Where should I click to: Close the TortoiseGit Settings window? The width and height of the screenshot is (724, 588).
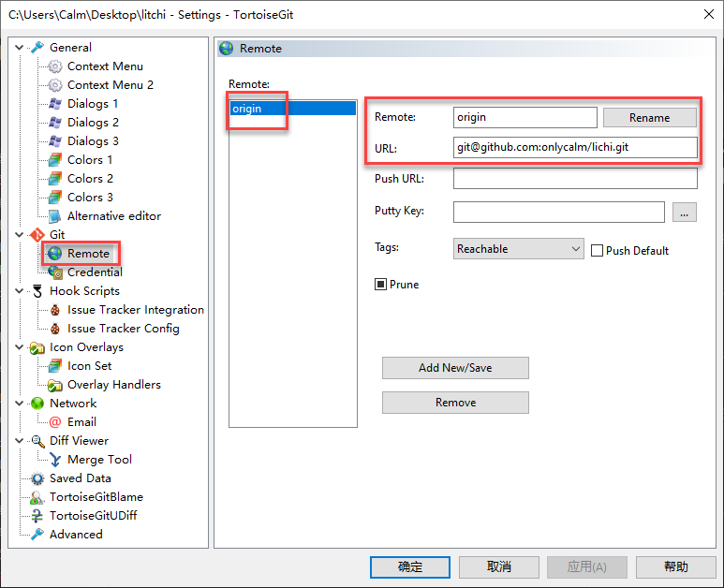(x=709, y=14)
